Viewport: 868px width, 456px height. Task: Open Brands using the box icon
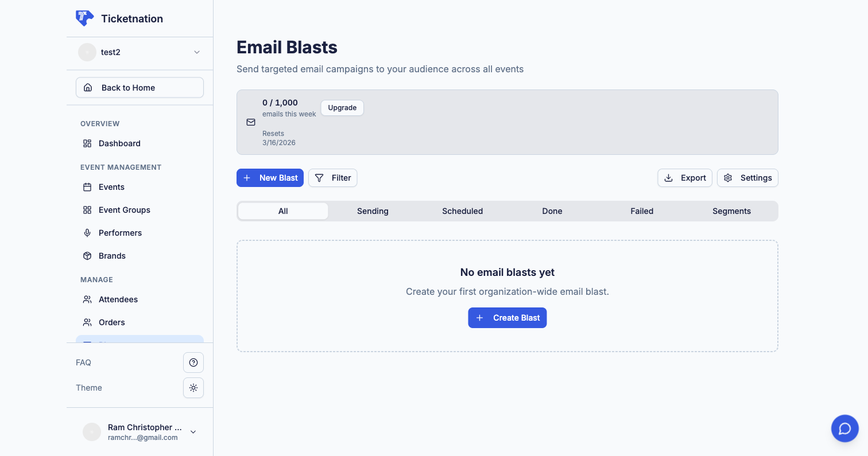click(x=87, y=256)
